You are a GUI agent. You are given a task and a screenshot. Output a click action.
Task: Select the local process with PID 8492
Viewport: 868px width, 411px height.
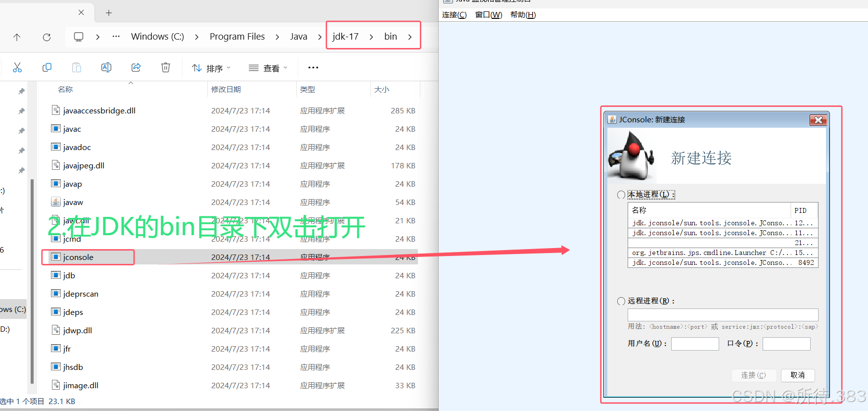coord(723,262)
